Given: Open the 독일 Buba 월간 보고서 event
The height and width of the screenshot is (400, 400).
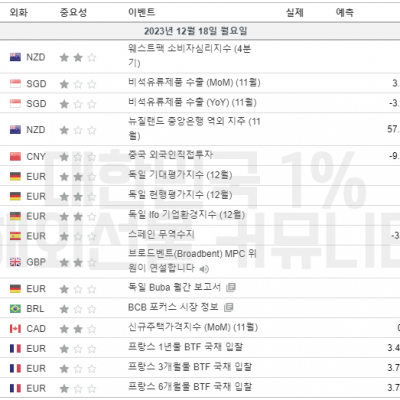Looking at the screenshot, I should [174, 287].
